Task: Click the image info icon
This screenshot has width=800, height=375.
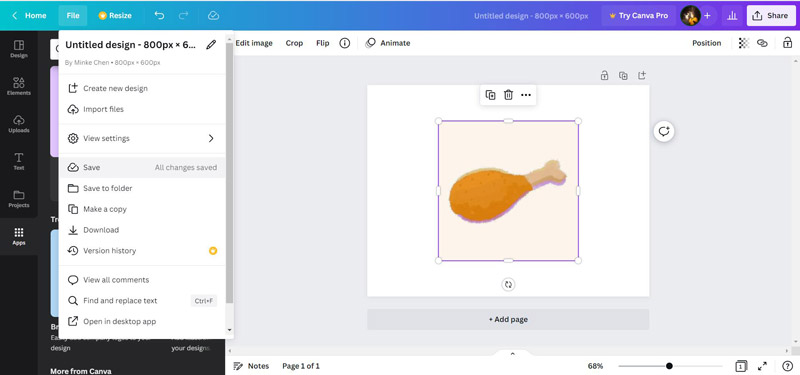Action: 345,43
